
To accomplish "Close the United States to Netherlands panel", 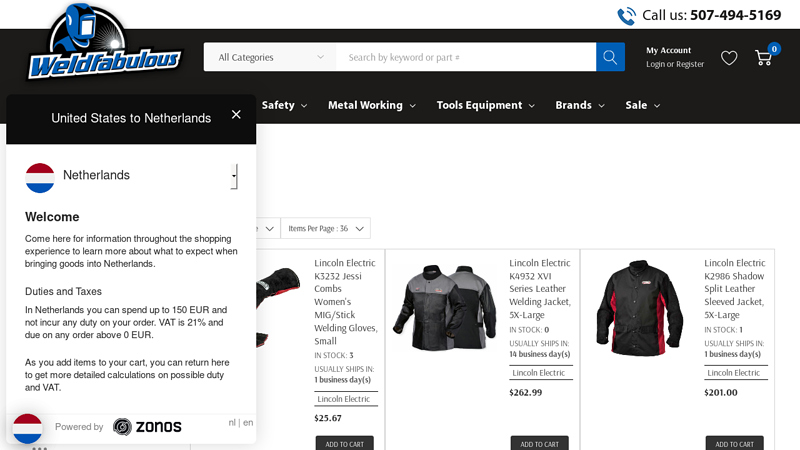I will coord(236,115).
